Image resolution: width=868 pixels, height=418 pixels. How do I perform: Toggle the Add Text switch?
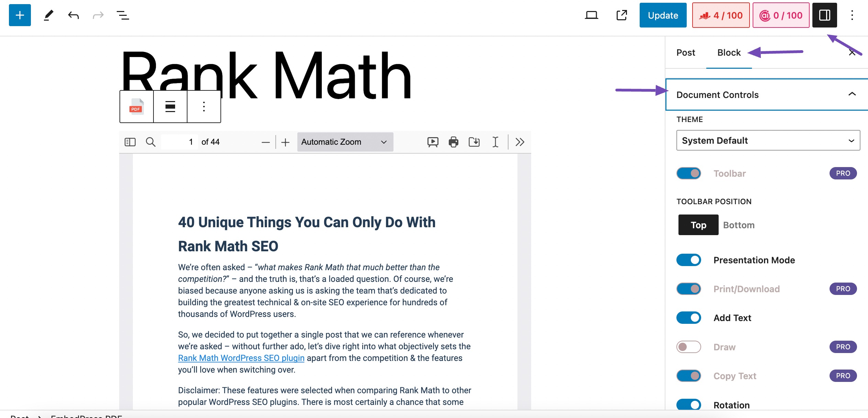689,318
